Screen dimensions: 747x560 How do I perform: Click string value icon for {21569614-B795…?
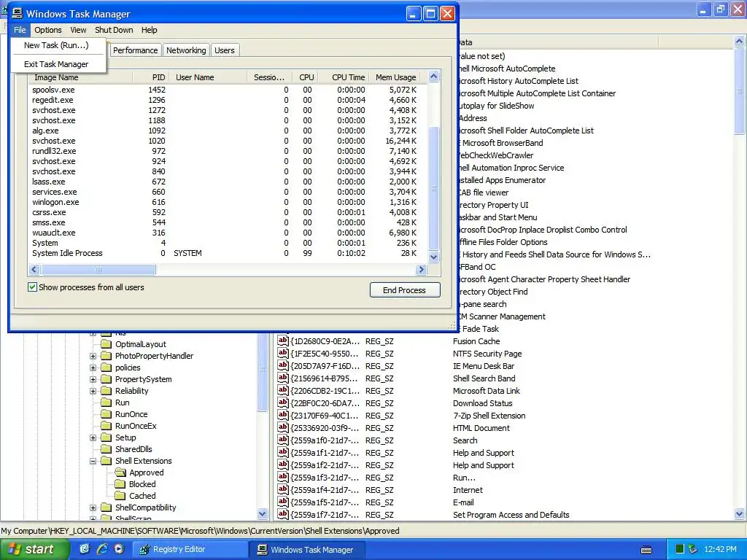click(x=283, y=378)
